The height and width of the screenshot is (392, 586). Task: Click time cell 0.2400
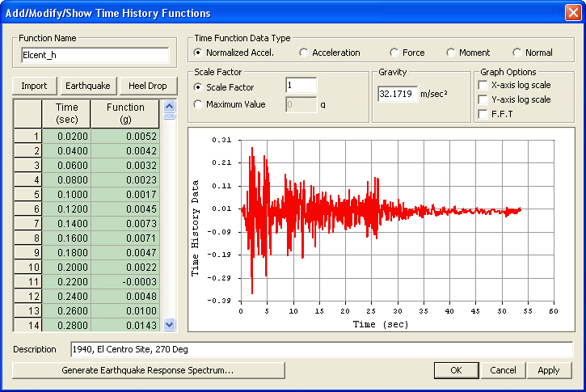66,297
